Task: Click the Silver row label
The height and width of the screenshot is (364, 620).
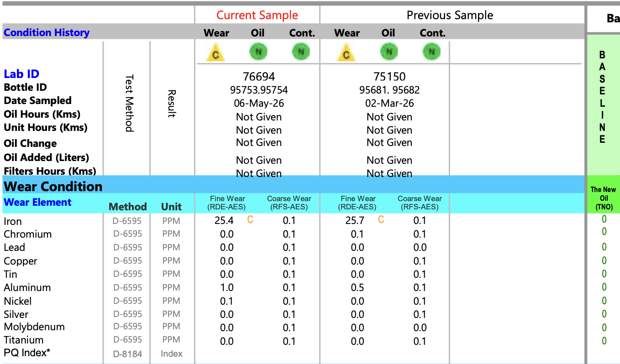Action: tap(16, 314)
